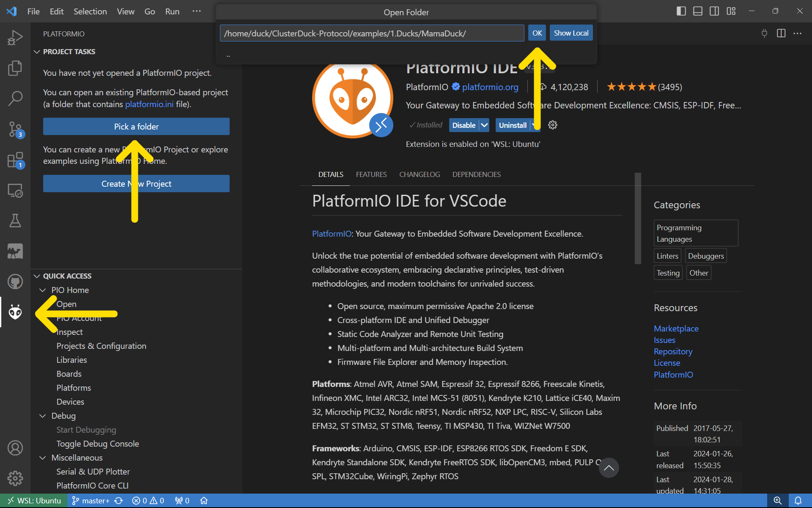The image size is (812, 508).
Task: Switch to the FEATURES tab
Action: pyautogui.click(x=371, y=174)
